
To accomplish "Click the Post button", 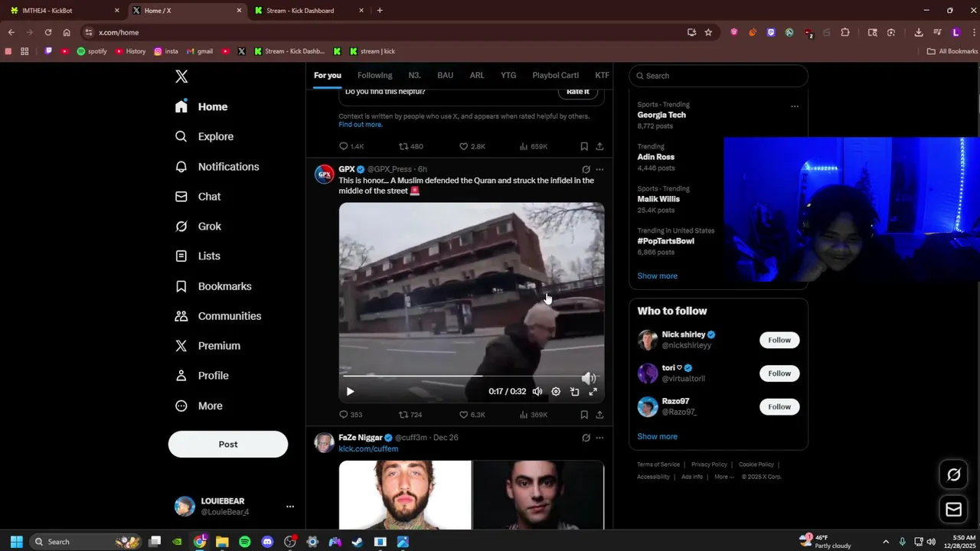I will (228, 444).
